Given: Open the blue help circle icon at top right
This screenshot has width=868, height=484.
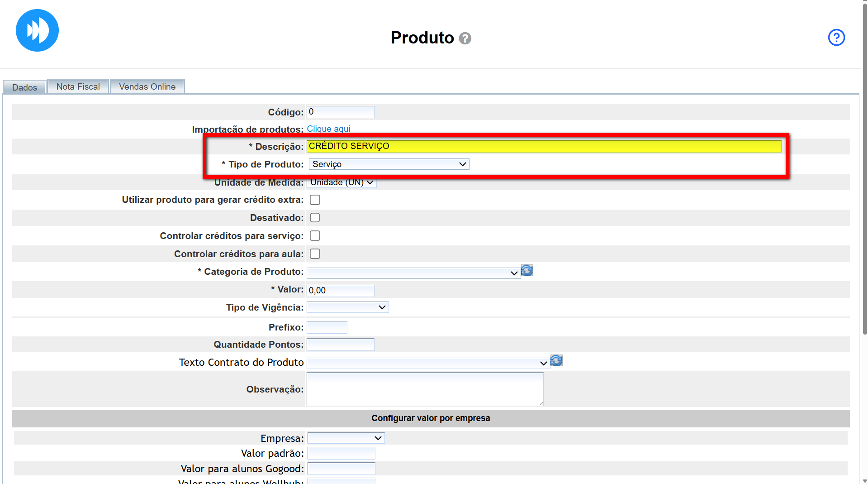Looking at the screenshot, I should (x=836, y=38).
